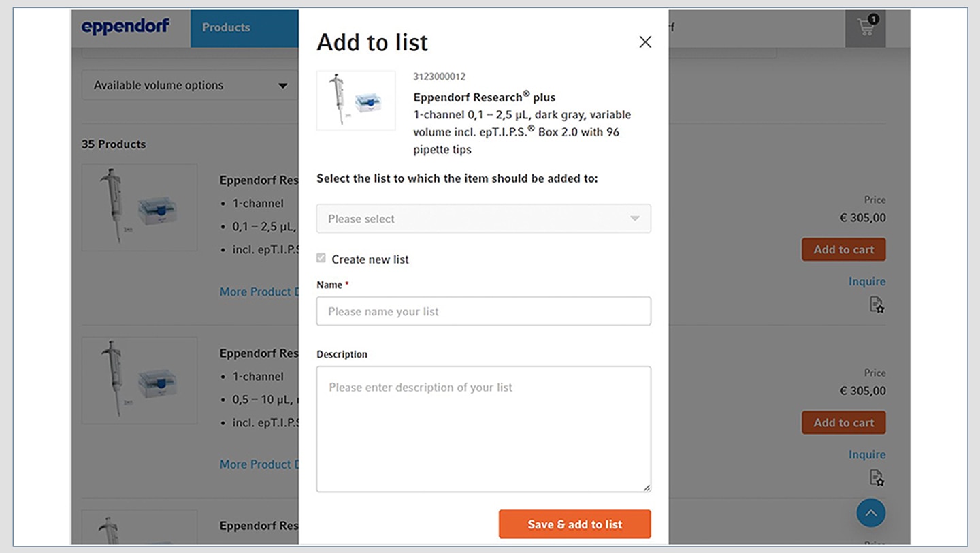Add the second pipette to cart
The height and width of the screenshot is (553, 980).
[x=843, y=422]
